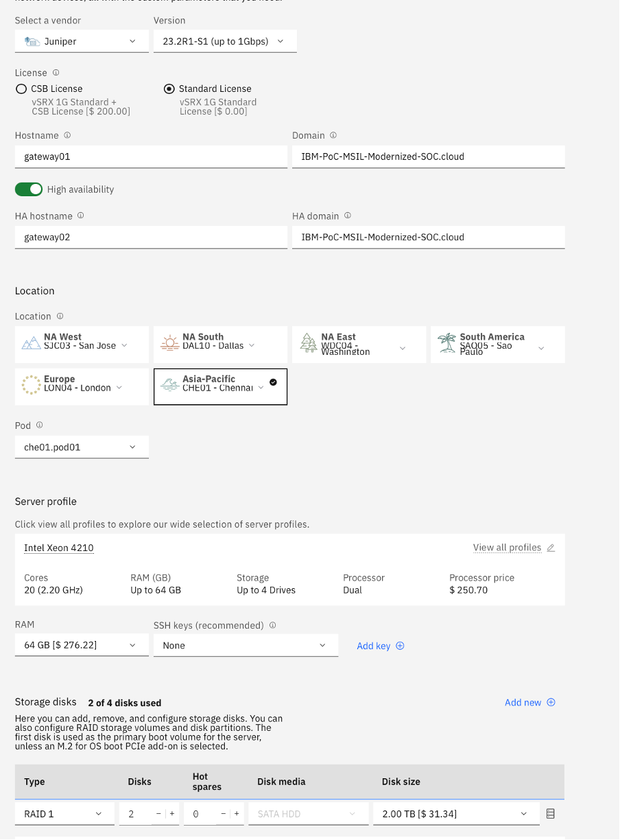Select the Europe LON04 London location tile

82,386
